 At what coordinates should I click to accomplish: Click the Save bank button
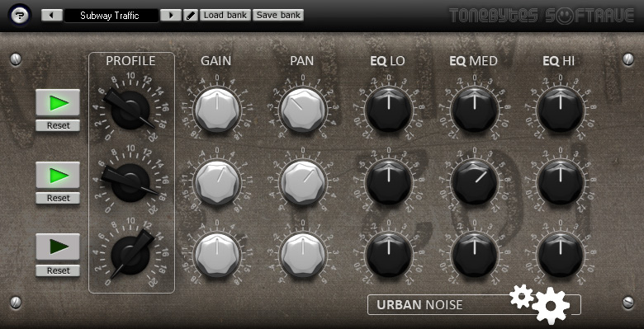pyautogui.click(x=278, y=15)
